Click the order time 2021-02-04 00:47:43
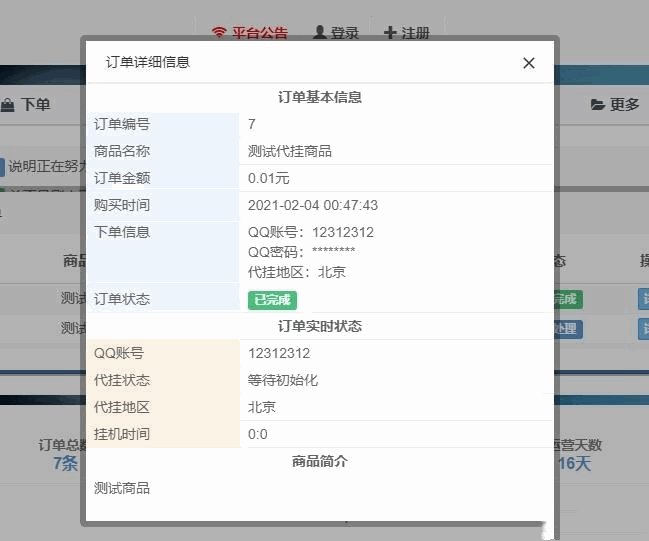This screenshot has width=649, height=541. (313, 205)
